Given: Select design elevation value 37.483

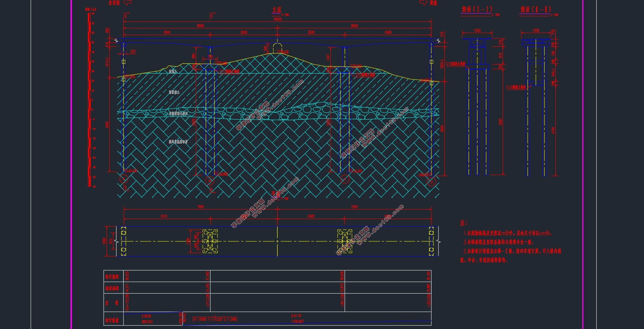Looking at the screenshot, I should click(x=207, y=276).
